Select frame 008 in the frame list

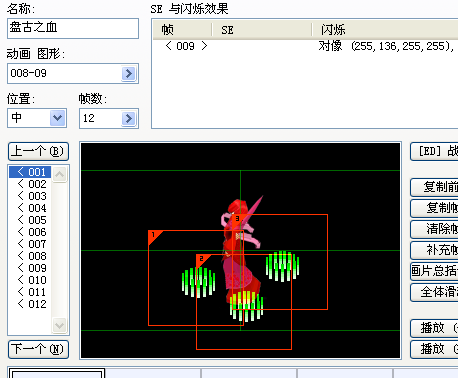tap(30, 256)
